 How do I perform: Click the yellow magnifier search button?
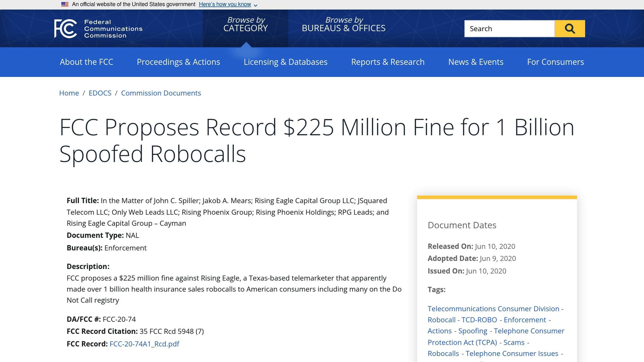[569, 29]
